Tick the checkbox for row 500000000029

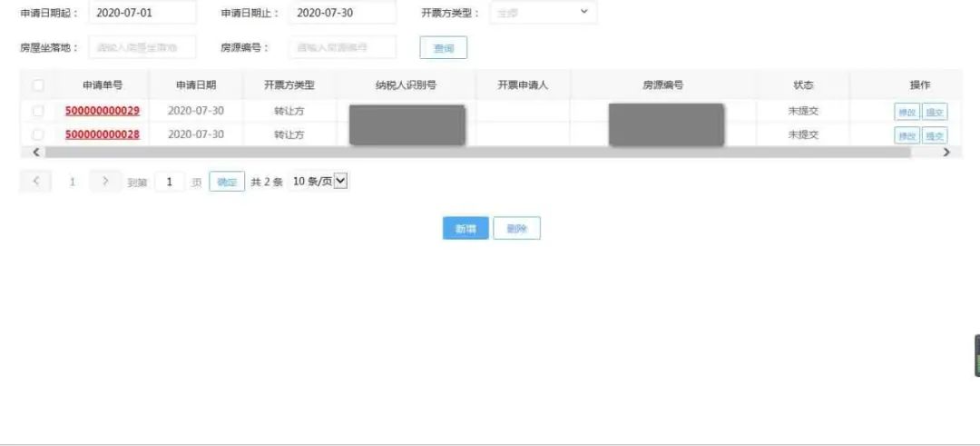pyautogui.click(x=38, y=112)
